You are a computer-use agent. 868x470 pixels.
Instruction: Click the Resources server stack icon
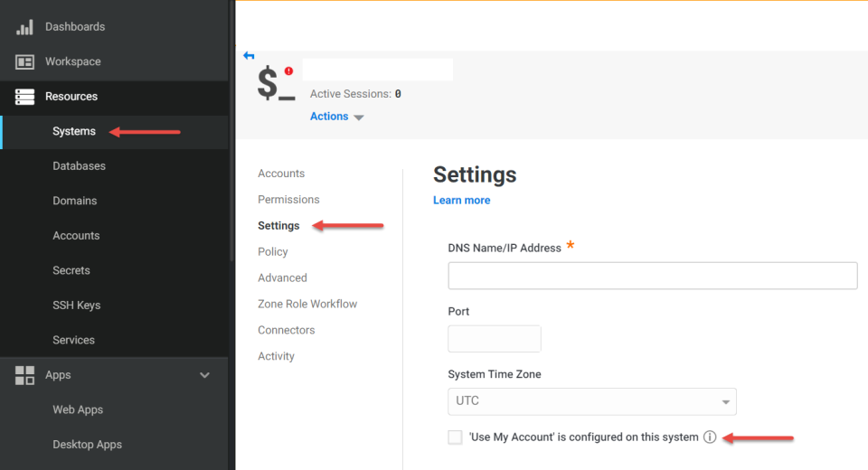coord(24,97)
